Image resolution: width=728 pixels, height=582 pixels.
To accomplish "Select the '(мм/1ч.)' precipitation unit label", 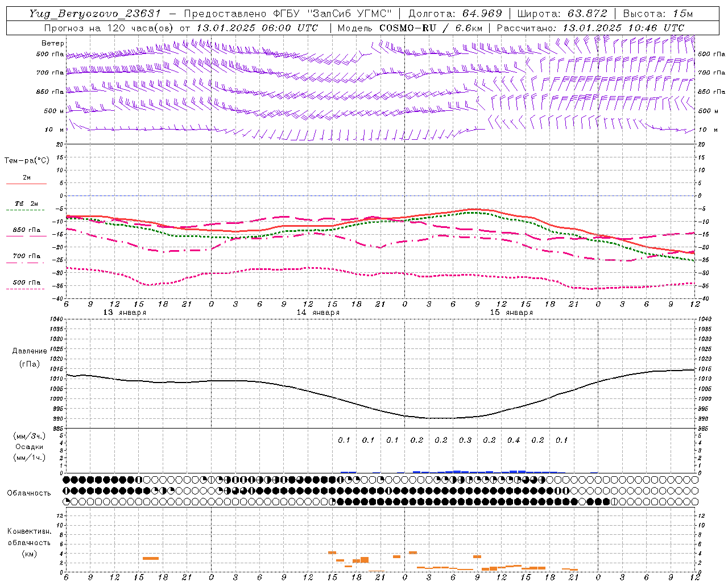I will (x=30, y=458).
